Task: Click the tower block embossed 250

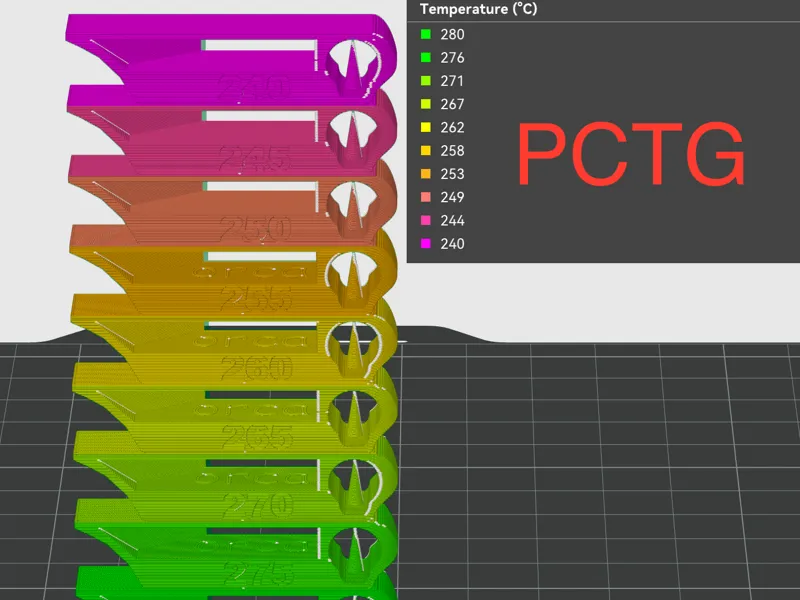Action: coord(232,203)
